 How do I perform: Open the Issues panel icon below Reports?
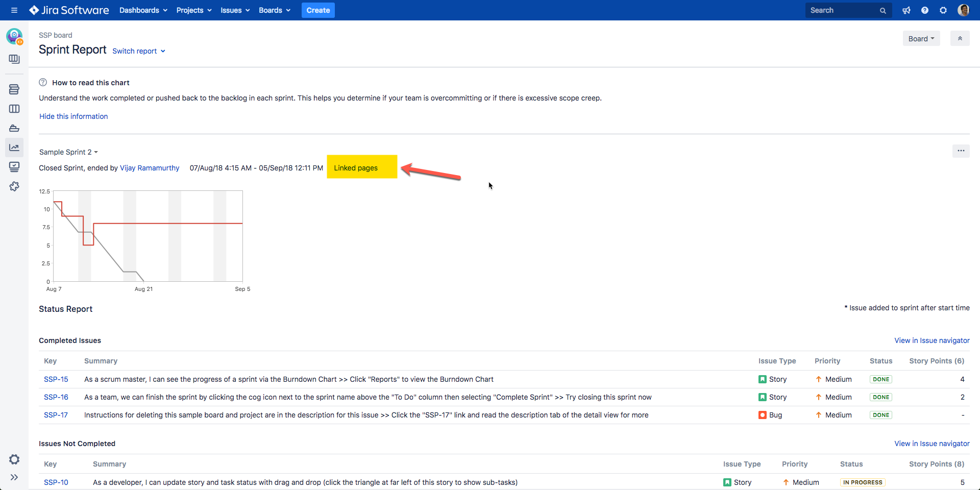point(14,166)
